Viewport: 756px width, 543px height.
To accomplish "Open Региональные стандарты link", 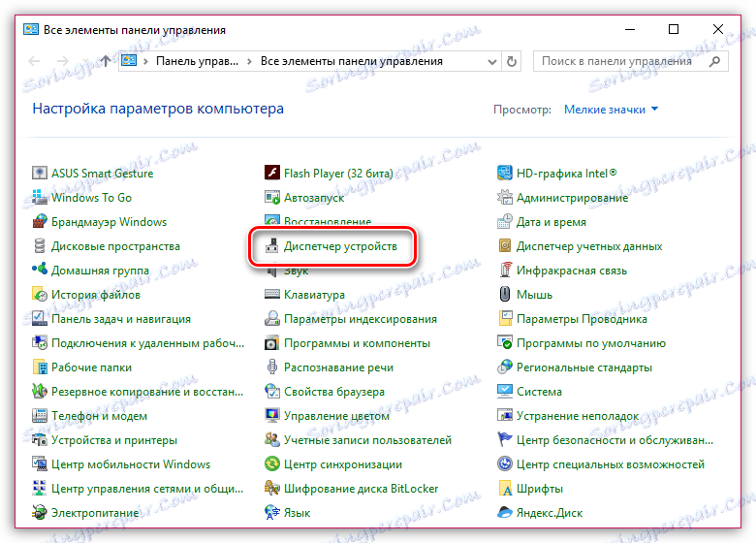I will 584,367.
